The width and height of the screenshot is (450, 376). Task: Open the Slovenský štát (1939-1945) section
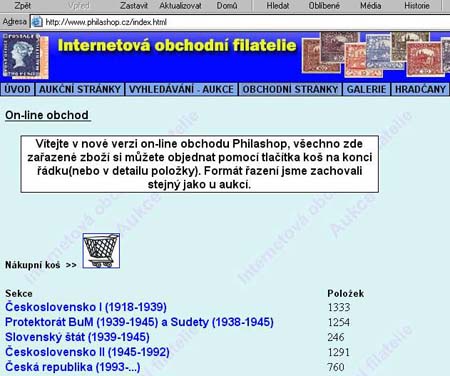pos(77,337)
